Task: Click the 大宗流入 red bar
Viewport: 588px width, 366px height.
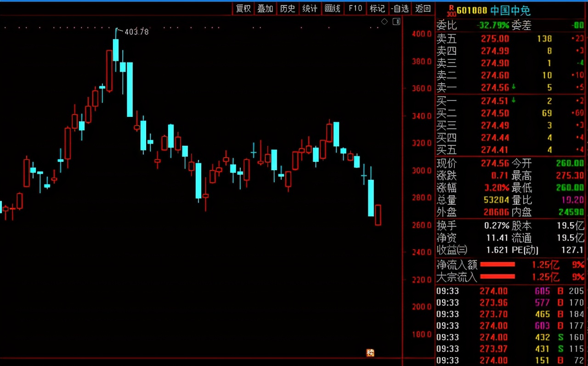Action: 498,276
